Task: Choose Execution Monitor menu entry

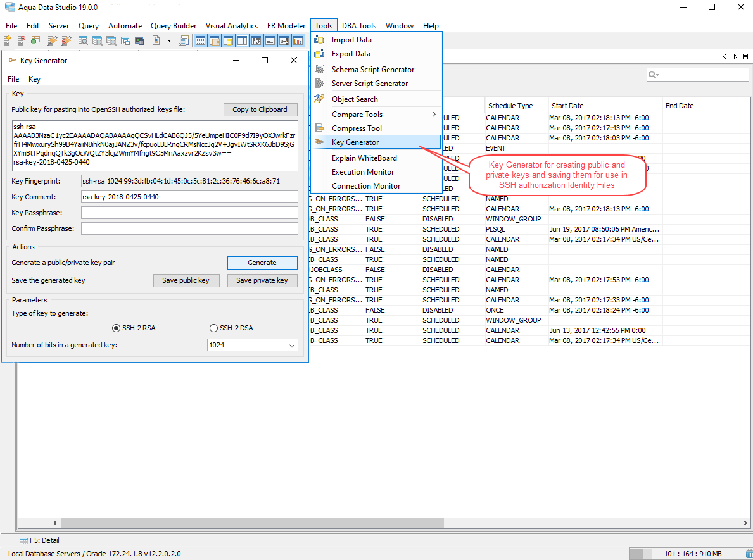Action: (376, 171)
